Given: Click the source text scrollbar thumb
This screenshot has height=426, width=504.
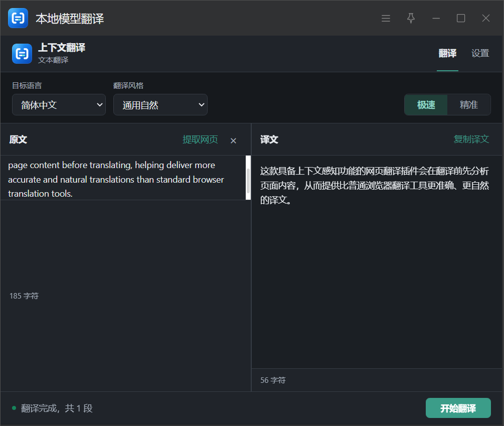Looking at the screenshot, I should (x=248, y=180).
